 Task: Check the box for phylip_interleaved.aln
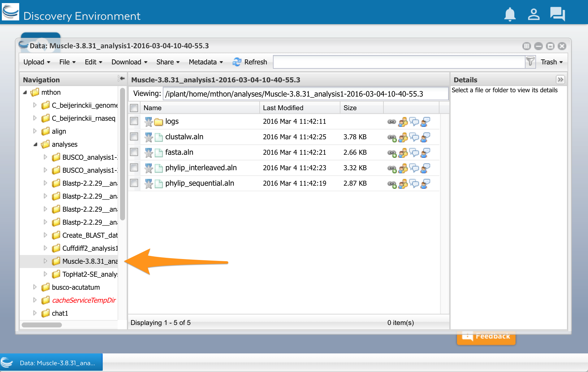[x=134, y=167]
